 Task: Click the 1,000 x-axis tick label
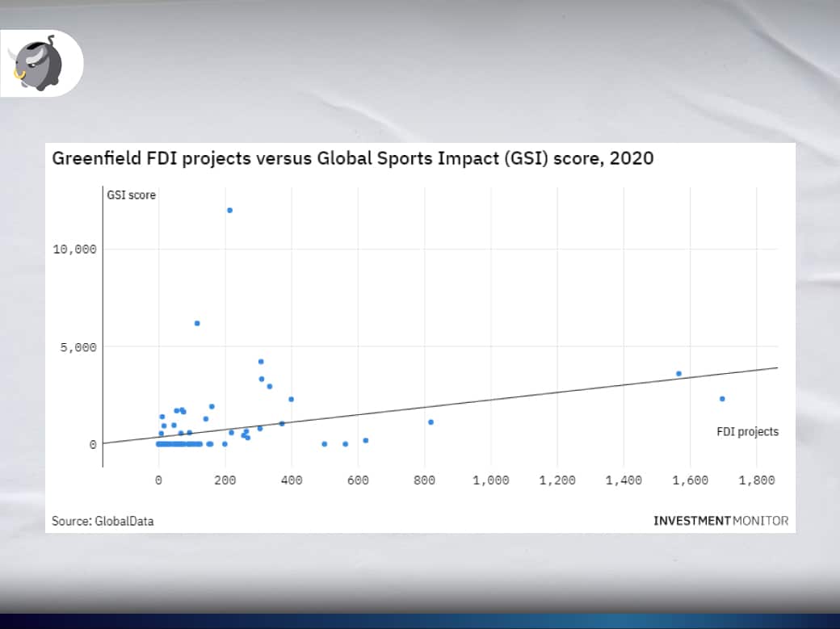click(x=490, y=480)
